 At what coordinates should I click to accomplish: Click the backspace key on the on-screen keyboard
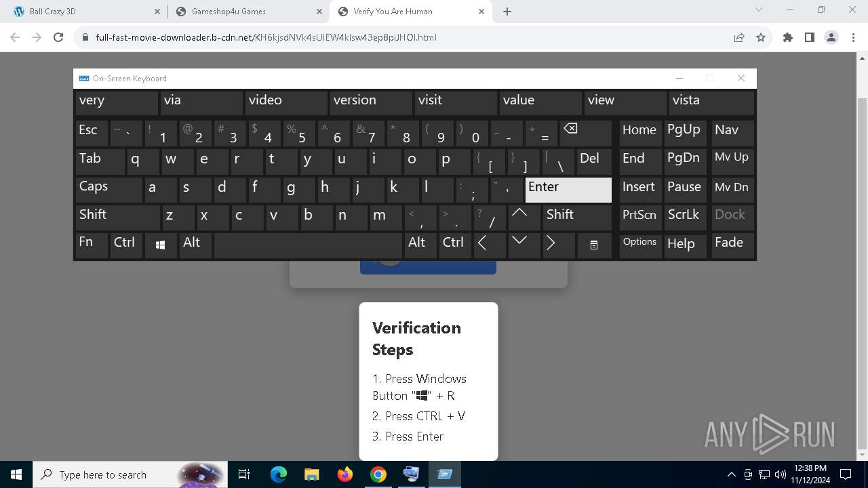click(586, 133)
